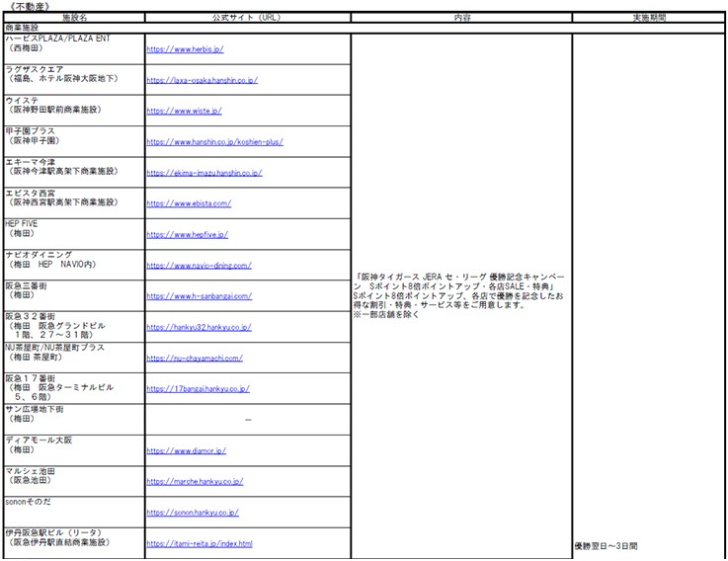Select the サン広場地下街 facility cell
728x561 pixels.
pos(74,420)
